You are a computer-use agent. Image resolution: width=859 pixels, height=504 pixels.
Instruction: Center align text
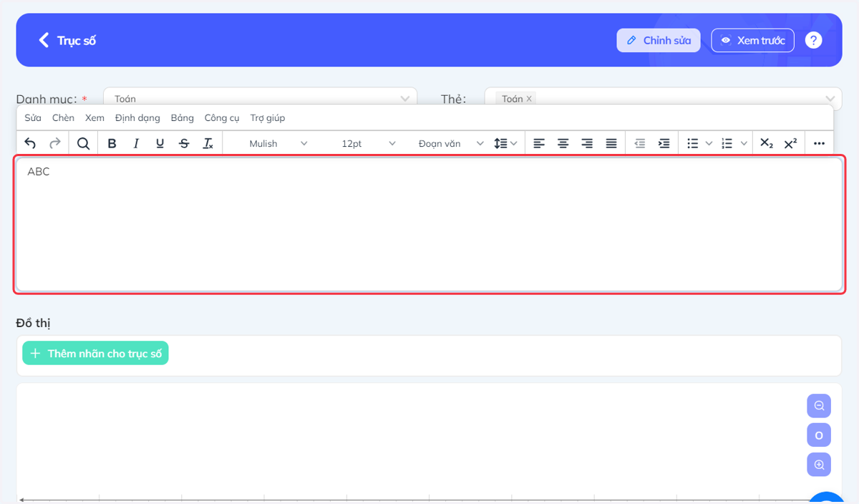pos(563,143)
